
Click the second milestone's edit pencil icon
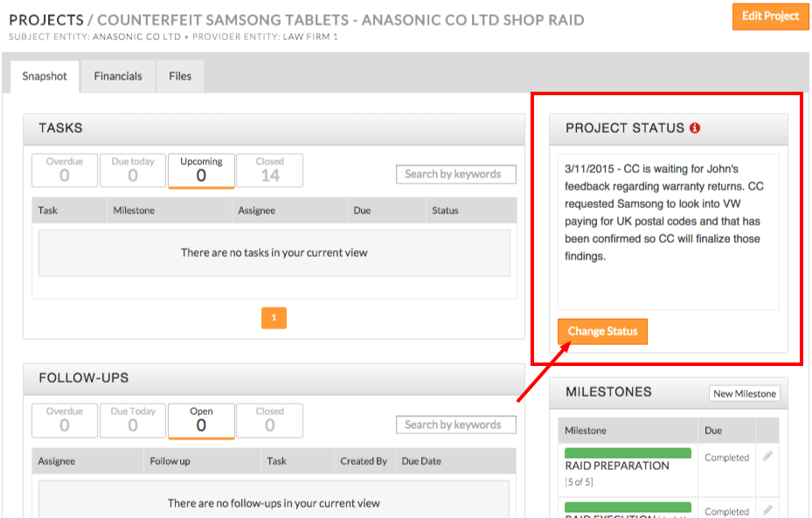pyautogui.click(x=767, y=510)
